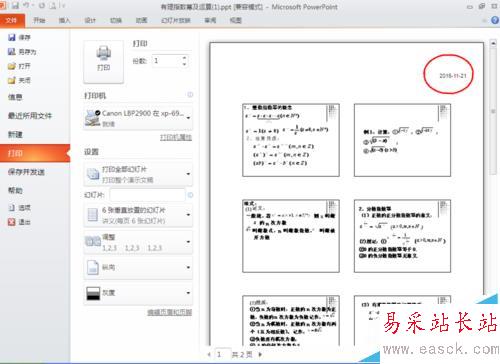
Task: Click the info icon beside slides field
Action: click(x=190, y=195)
